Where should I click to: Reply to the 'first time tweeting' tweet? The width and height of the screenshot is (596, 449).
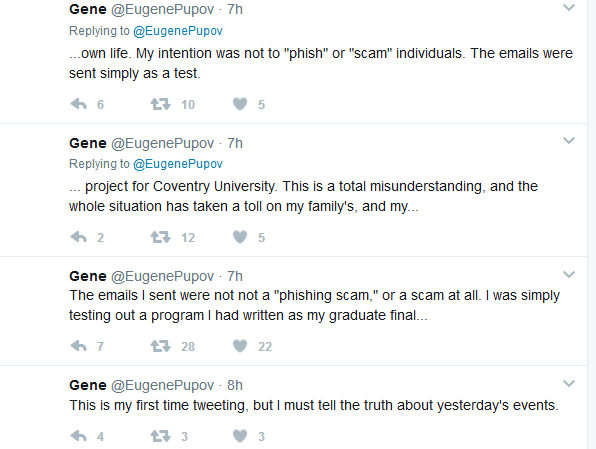pyautogui.click(x=79, y=436)
